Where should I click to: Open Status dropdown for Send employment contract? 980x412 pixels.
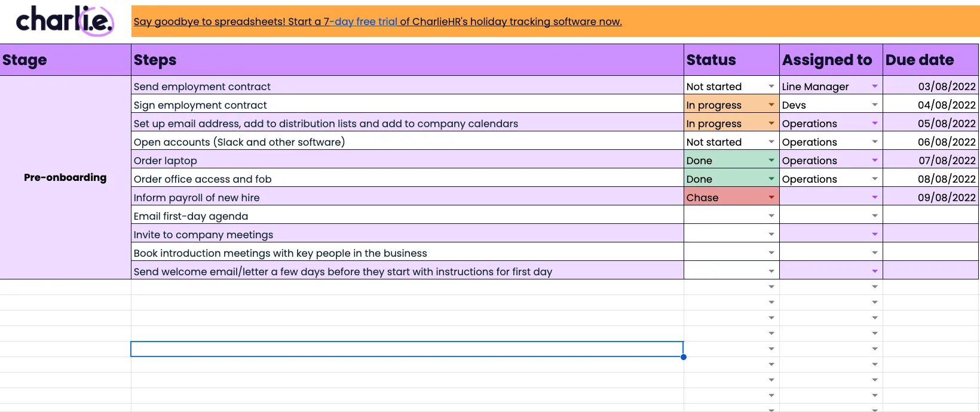point(771,87)
